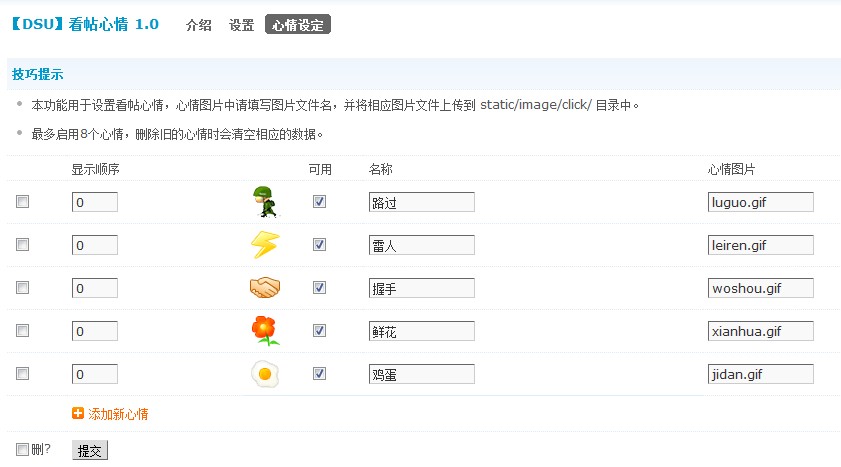841x467 pixels.
Task: Click the display order field for 鸡蛋
Action: coord(95,374)
